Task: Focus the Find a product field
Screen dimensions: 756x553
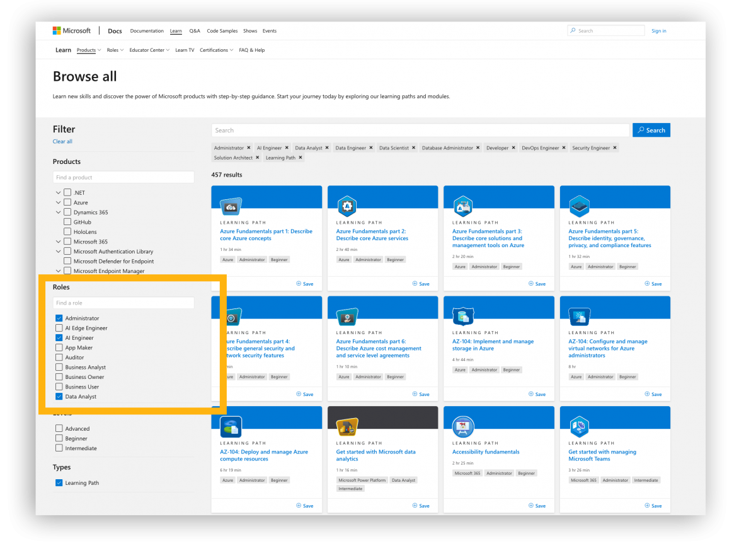Action: (x=123, y=177)
